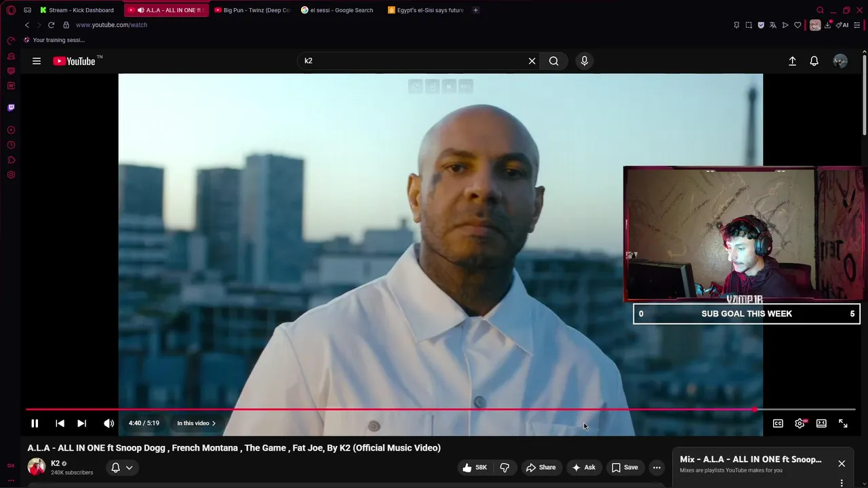Close the Mix playlist panel
This screenshot has width=868, height=488.
842,464
